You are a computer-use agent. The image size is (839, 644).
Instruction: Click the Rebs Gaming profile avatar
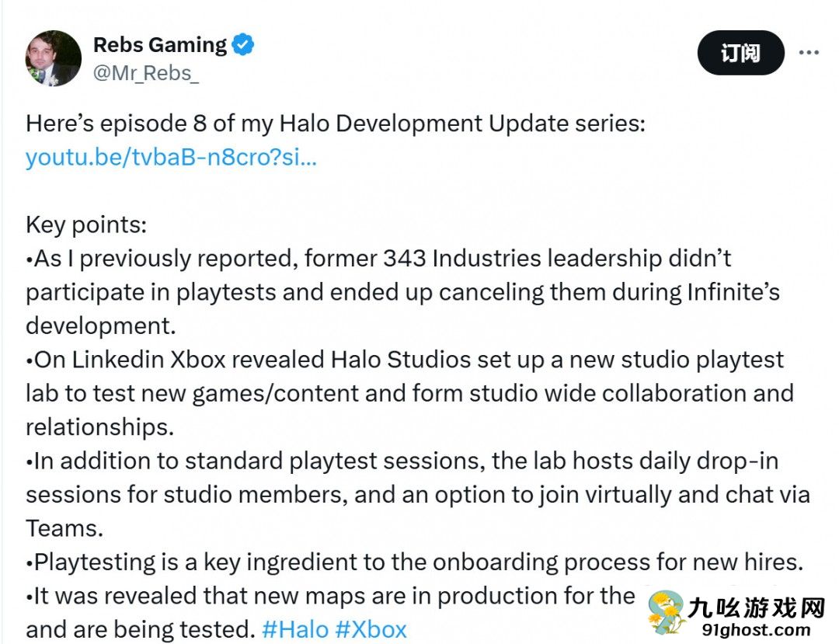[54, 58]
